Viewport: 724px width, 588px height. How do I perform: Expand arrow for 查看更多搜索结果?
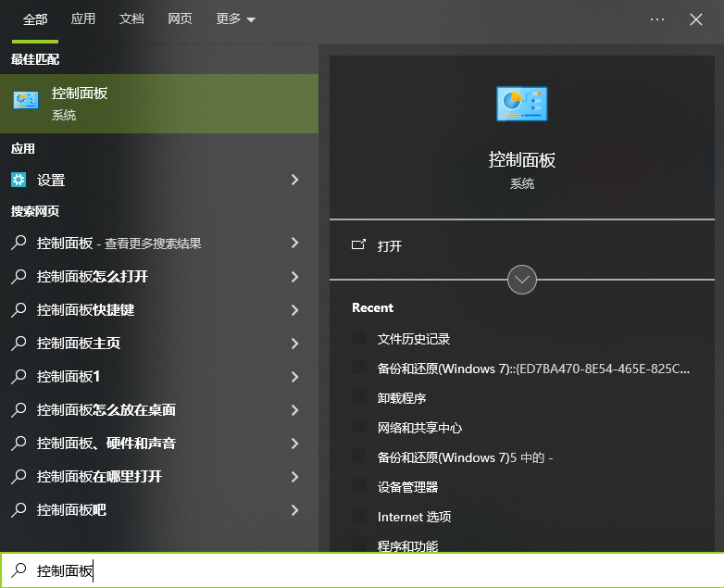295,243
